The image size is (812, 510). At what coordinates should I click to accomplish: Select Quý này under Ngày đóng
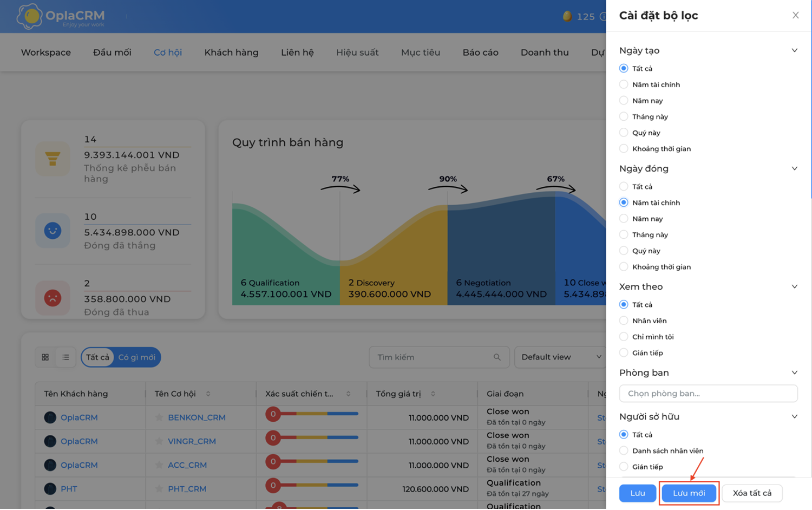[x=624, y=251]
